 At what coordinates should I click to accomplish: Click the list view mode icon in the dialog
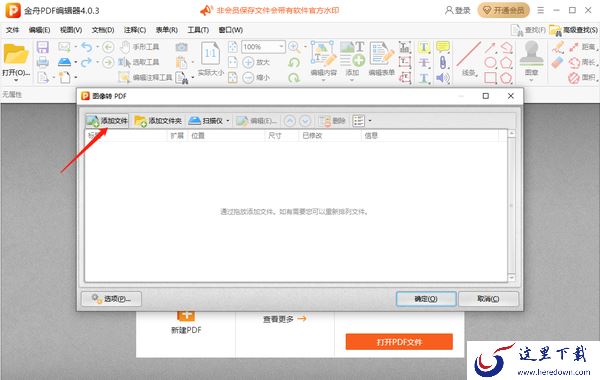[359, 121]
